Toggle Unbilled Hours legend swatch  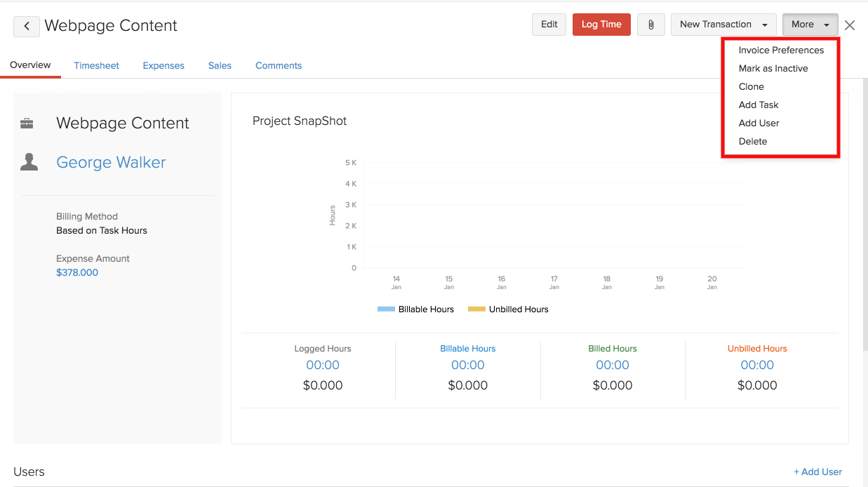point(476,309)
